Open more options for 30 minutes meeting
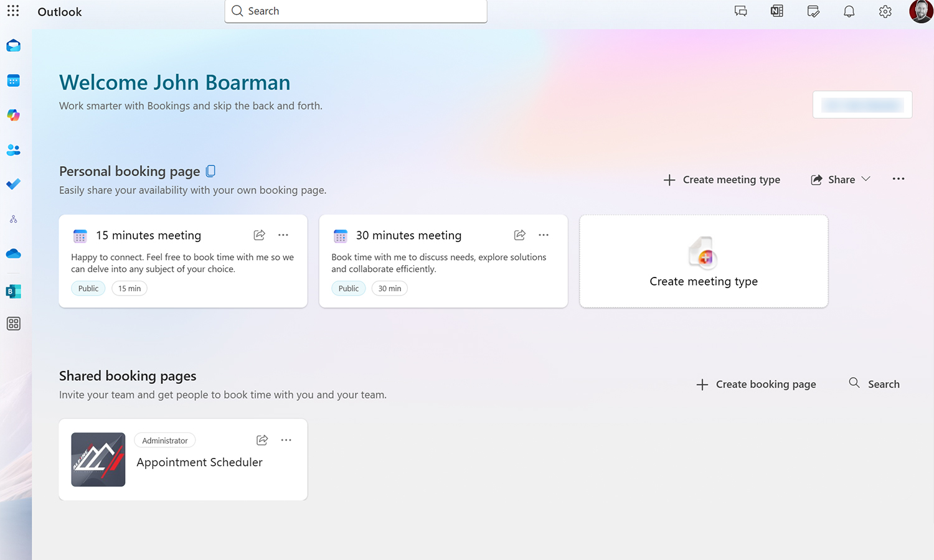The image size is (934, 560). pyautogui.click(x=544, y=235)
